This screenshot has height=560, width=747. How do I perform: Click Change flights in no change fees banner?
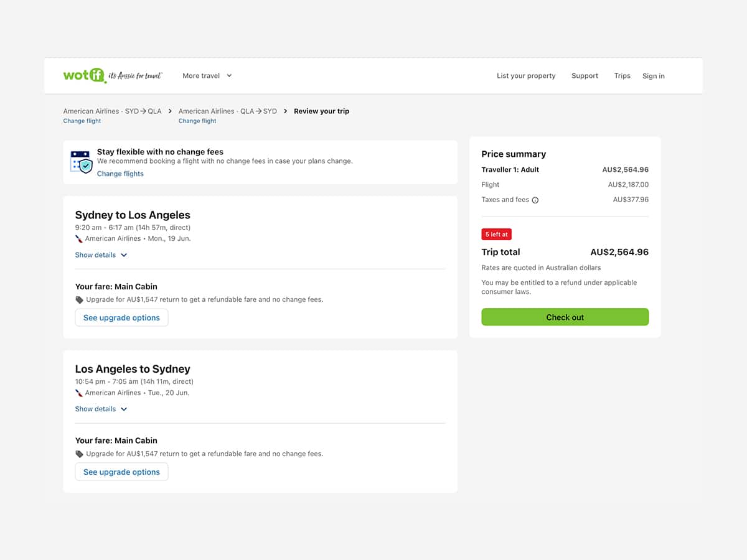click(x=120, y=174)
